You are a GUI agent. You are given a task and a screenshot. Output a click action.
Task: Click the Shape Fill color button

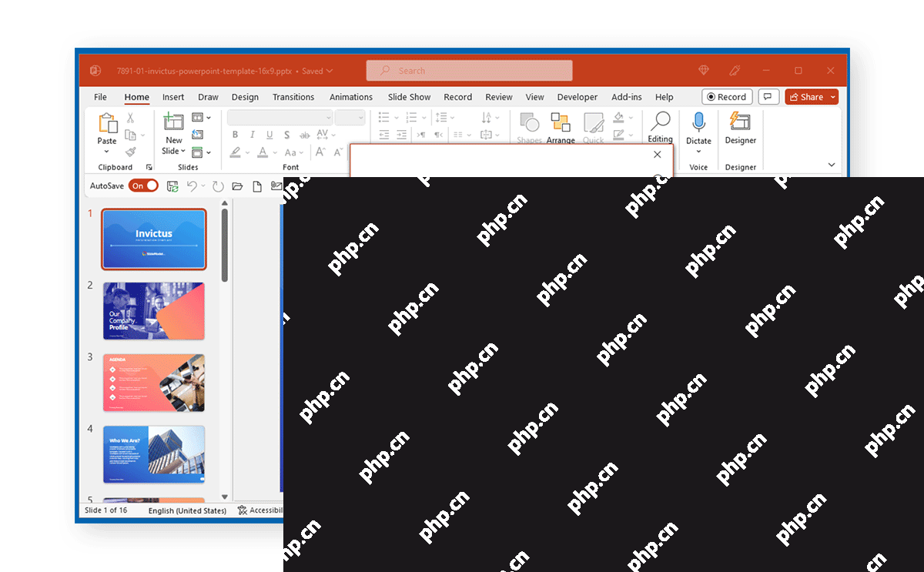(618, 118)
